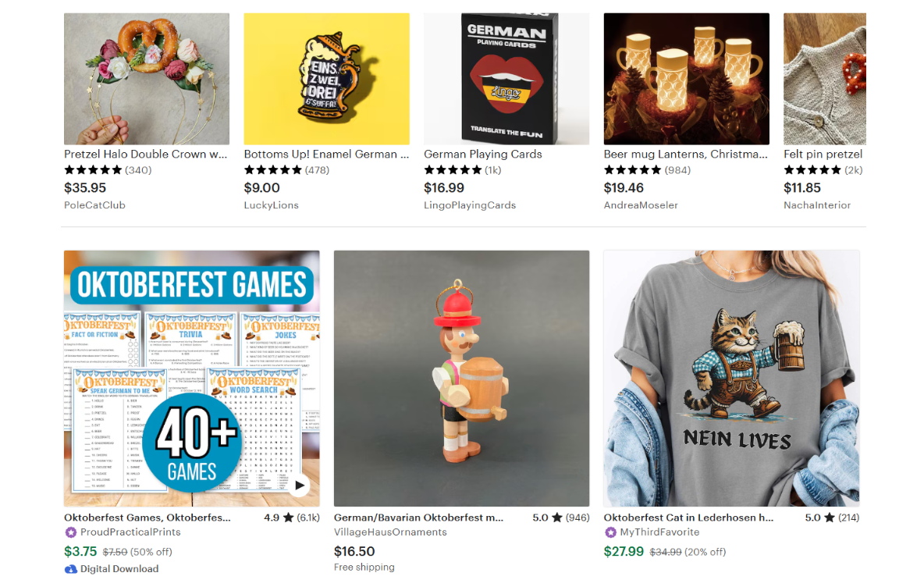Visit the PoleCatClub shop

coord(95,205)
